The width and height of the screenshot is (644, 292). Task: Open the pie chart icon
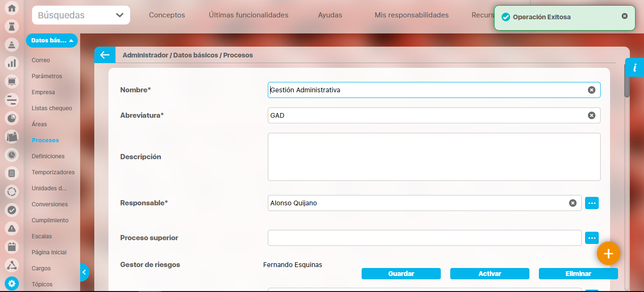coord(12,118)
